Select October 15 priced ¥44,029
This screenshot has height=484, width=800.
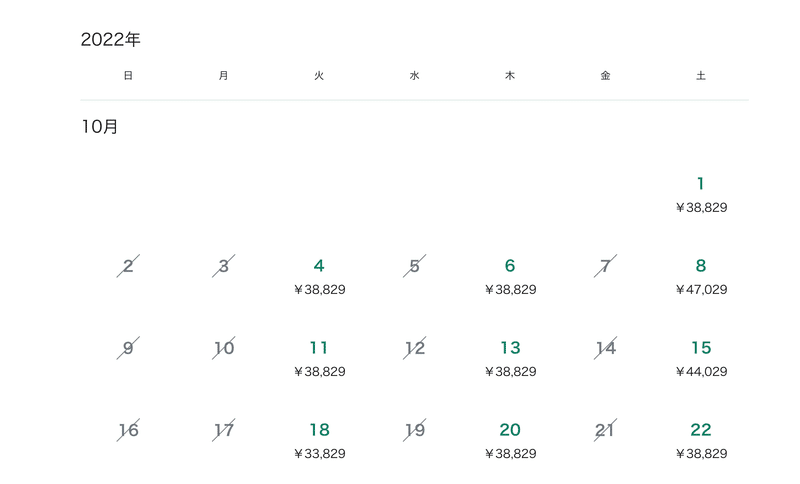(701, 359)
